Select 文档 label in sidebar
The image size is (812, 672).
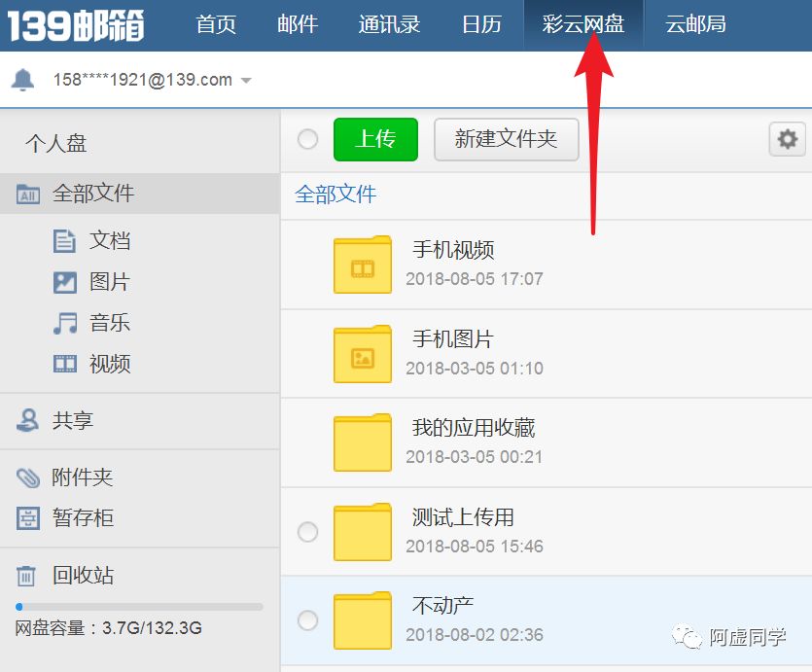pos(110,241)
